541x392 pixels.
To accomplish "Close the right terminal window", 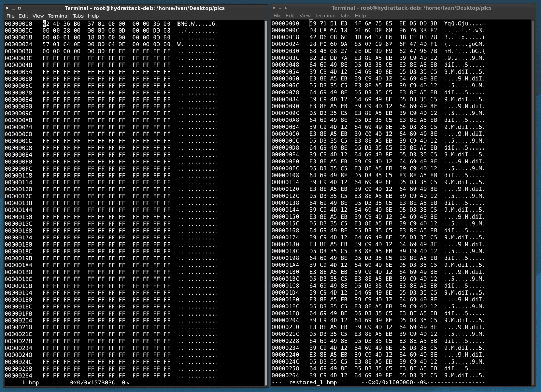I will (x=274, y=8).
